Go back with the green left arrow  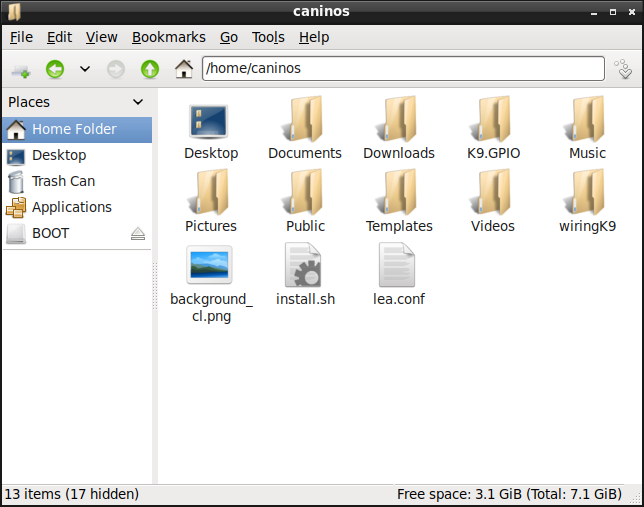(55, 69)
